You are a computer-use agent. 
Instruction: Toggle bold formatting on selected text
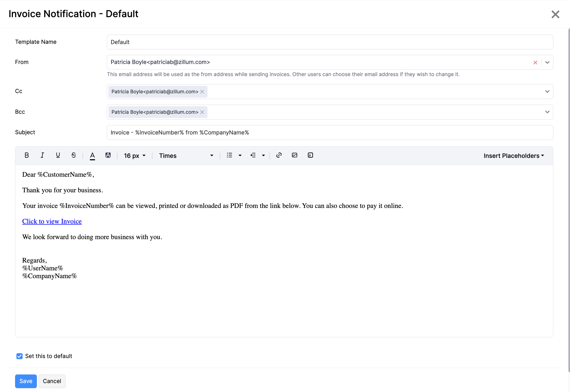click(26, 155)
